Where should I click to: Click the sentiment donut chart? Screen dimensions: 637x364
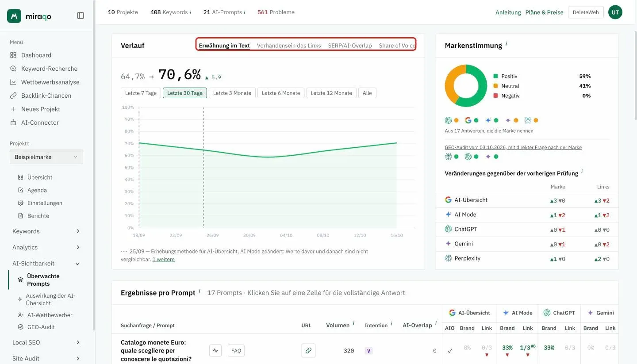point(466,86)
